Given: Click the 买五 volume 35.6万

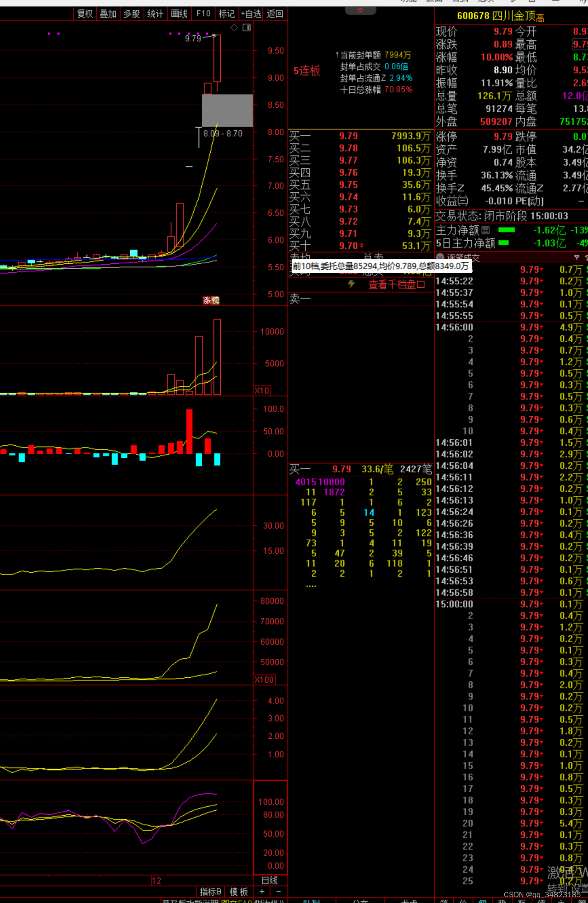Looking at the screenshot, I should [x=416, y=185].
